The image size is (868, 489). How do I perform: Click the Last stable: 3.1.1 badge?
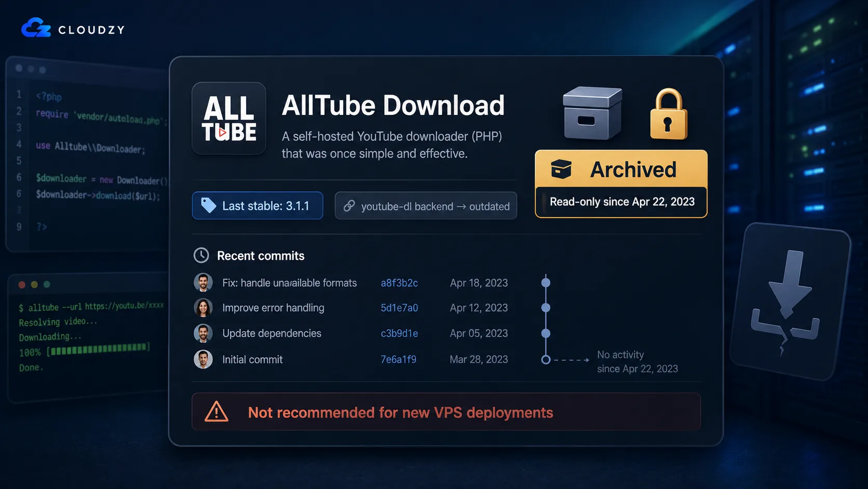(257, 206)
